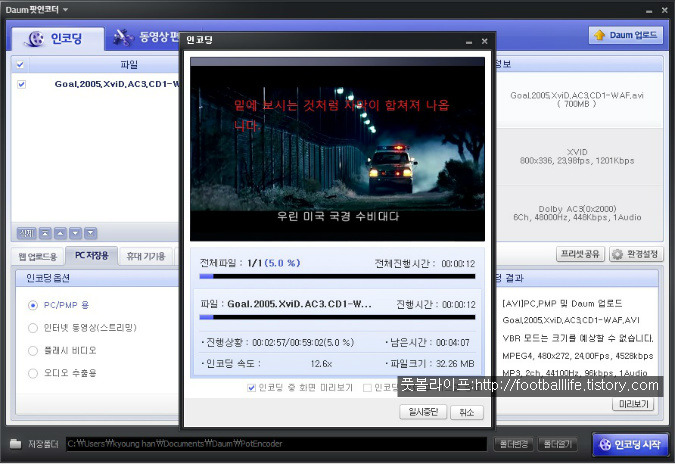
Task: Switch to the 인코딩 main tab
Action: click(57, 39)
